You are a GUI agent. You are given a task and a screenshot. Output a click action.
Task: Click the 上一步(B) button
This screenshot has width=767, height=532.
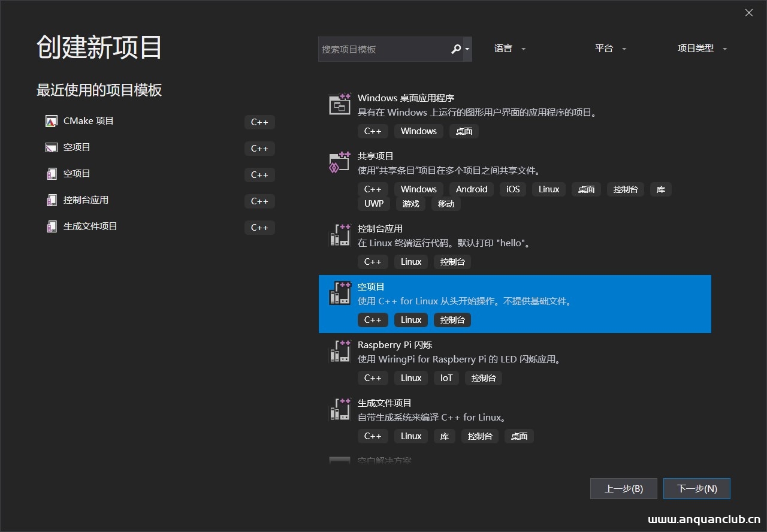tap(623, 488)
